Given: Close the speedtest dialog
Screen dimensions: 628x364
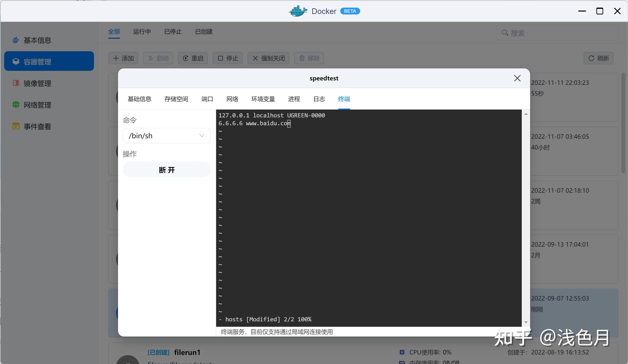Looking at the screenshot, I should tap(517, 78).
